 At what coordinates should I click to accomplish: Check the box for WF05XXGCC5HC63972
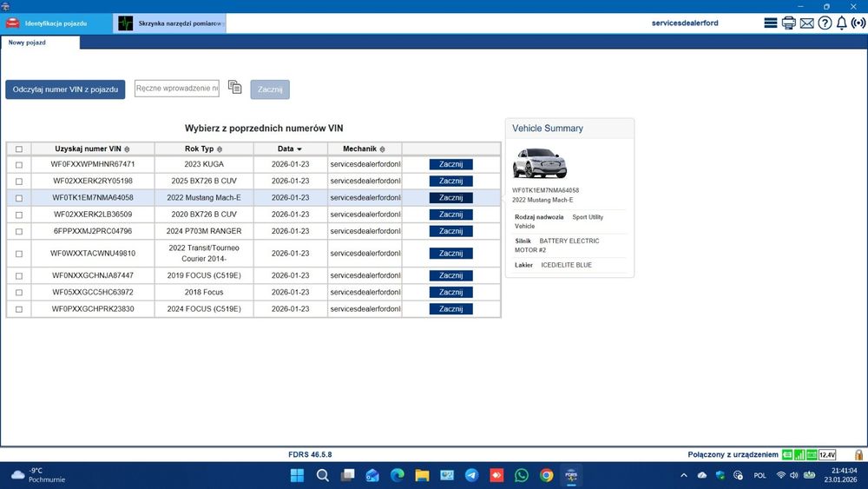point(19,293)
